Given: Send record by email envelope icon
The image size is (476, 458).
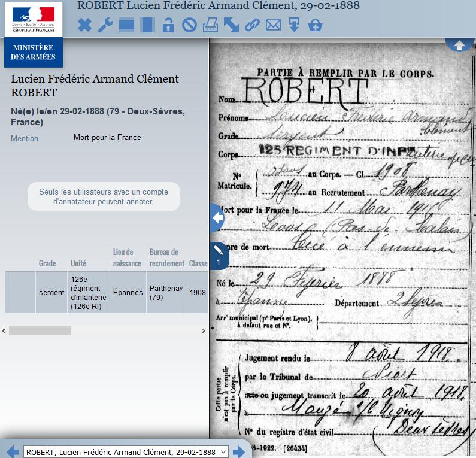Looking at the screenshot, I should (273, 25).
